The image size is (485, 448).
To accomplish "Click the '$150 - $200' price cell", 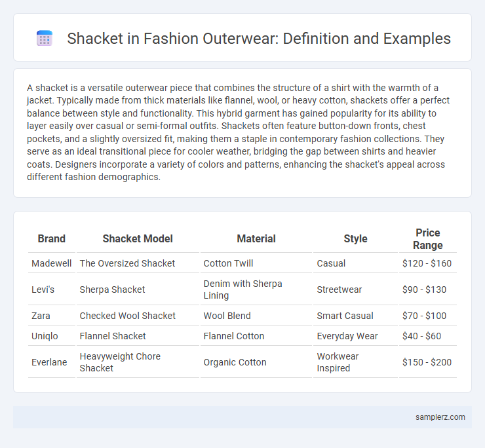I will tap(428, 362).
